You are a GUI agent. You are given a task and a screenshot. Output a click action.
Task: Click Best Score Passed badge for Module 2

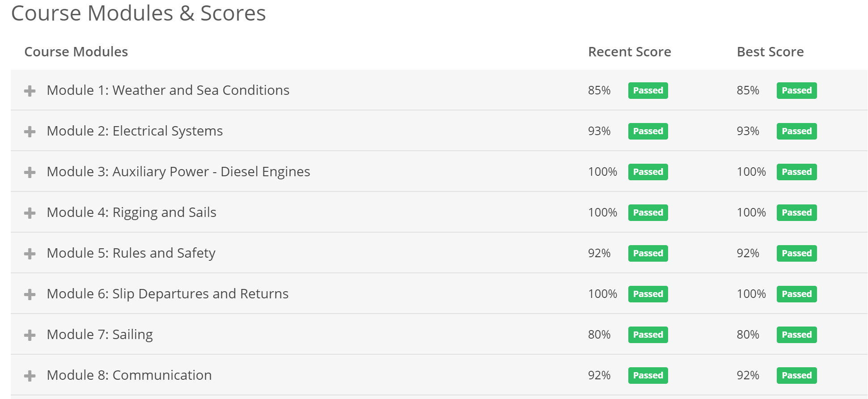pyautogui.click(x=796, y=131)
